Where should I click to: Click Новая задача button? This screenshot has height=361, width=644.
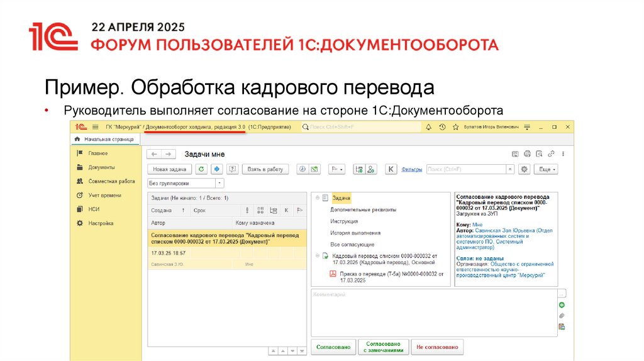click(x=170, y=169)
